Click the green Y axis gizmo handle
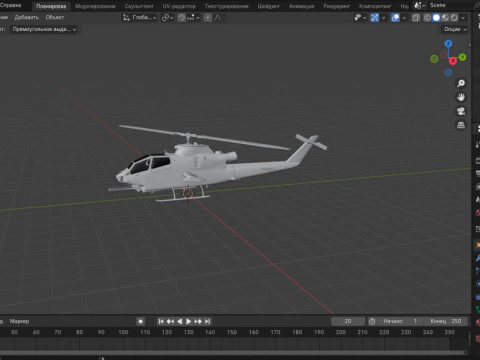The height and width of the screenshot is (360, 480). (462, 57)
